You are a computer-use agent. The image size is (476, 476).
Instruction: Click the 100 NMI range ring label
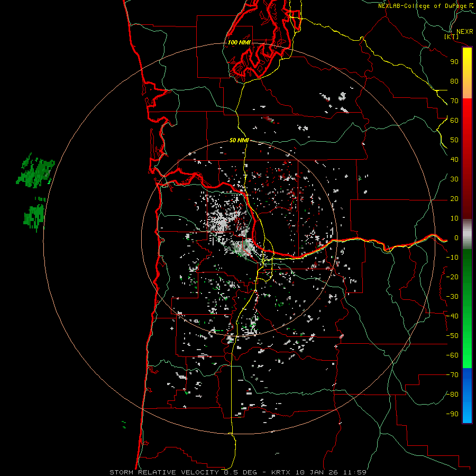click(x=239, y=42)
